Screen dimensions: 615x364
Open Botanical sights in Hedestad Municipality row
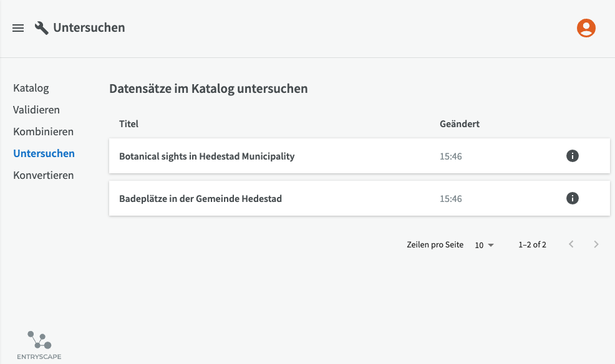[x=359, y=156]
